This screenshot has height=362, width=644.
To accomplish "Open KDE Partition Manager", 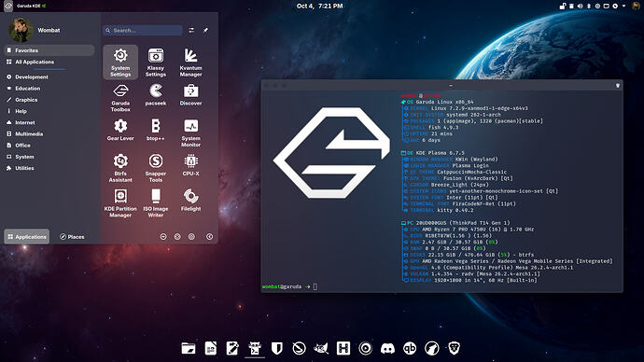I will [x=120, y=202].
